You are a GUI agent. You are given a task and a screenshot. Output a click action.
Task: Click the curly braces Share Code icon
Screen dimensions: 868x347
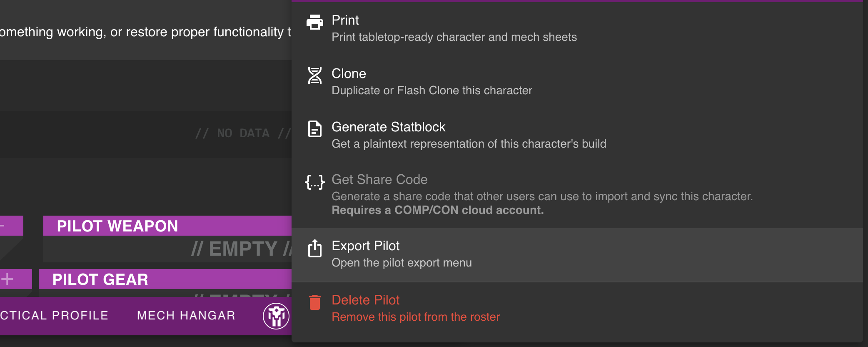coord(315,182)
